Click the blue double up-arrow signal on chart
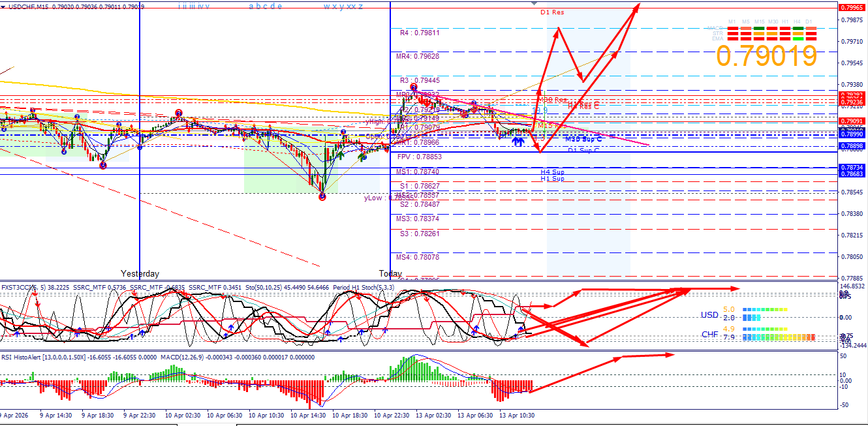 click(519, 140)
